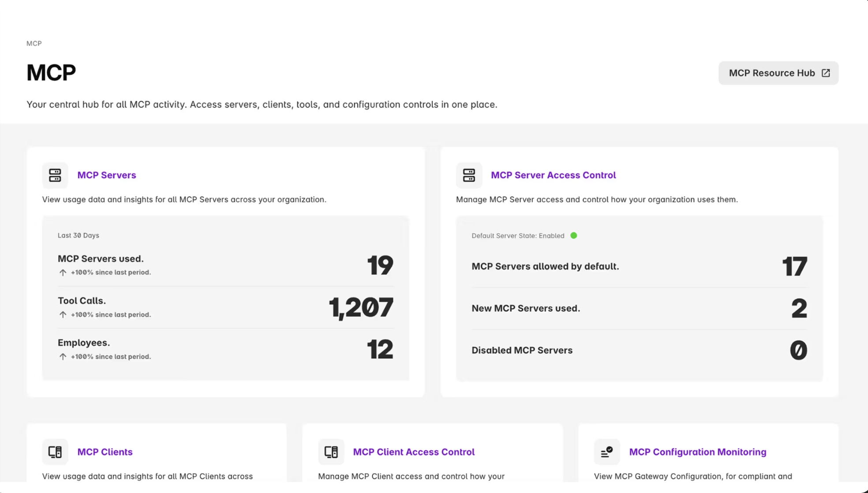Open MCP Server Access Control link
The height and width of the screenshot is (493, 868).
(x=553, y=175)
